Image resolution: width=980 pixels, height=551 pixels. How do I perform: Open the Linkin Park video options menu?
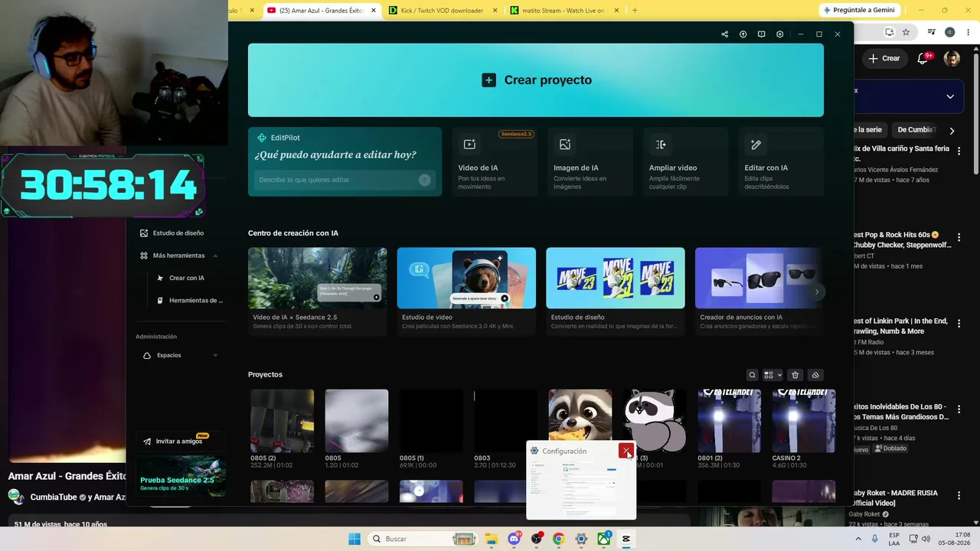[x=959, y=324]
